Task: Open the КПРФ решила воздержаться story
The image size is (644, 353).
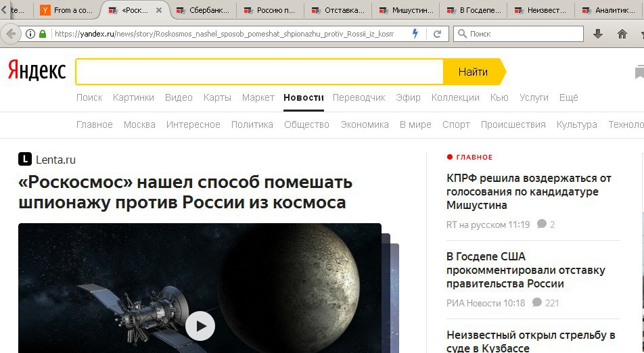Action: [x=529, y=191]
